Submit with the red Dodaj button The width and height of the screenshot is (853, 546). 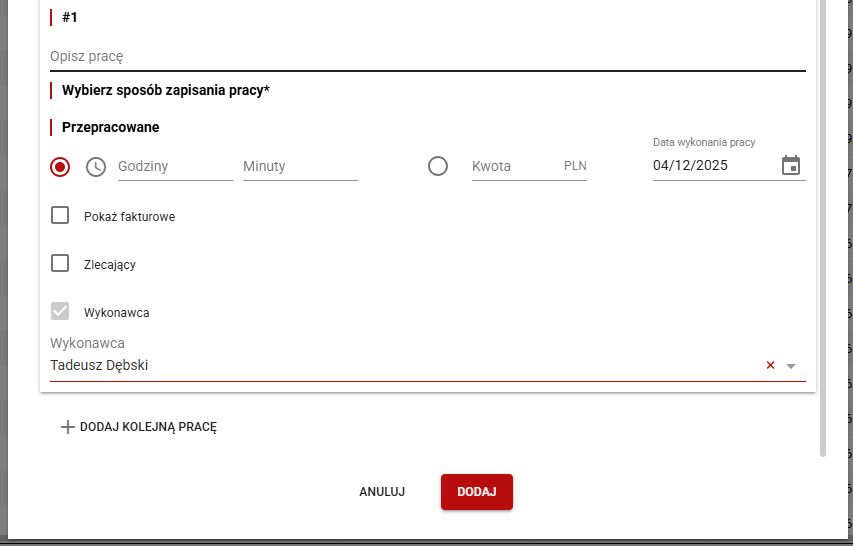tap(477, 492)
